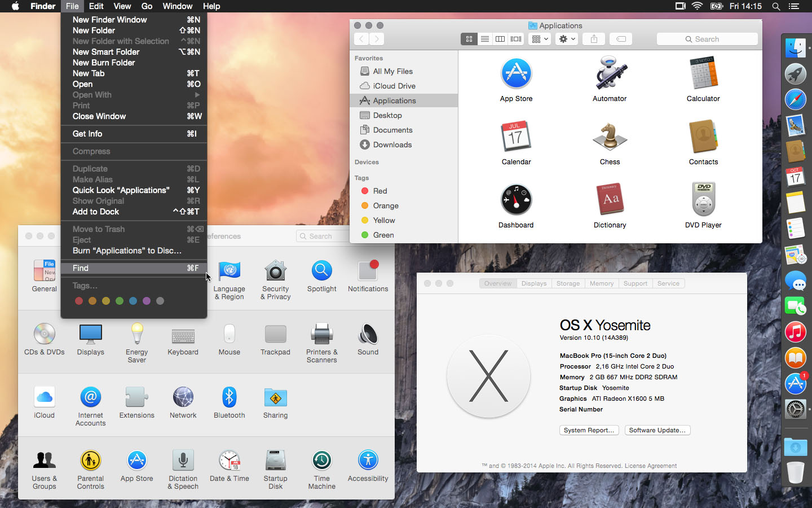This screenshot has width=812, height=508.
Task: Open Dictionary app icon
Action: (610, 200)
